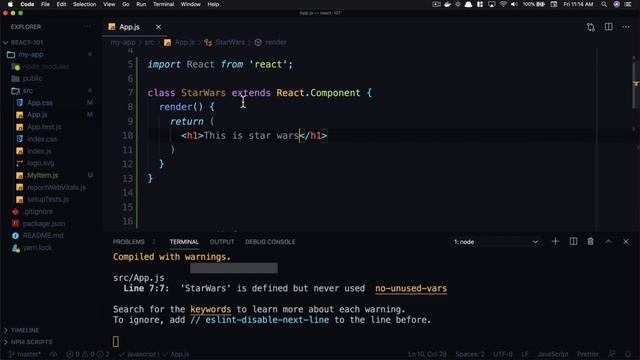Select the App.js editor tab

click(129, 27)
